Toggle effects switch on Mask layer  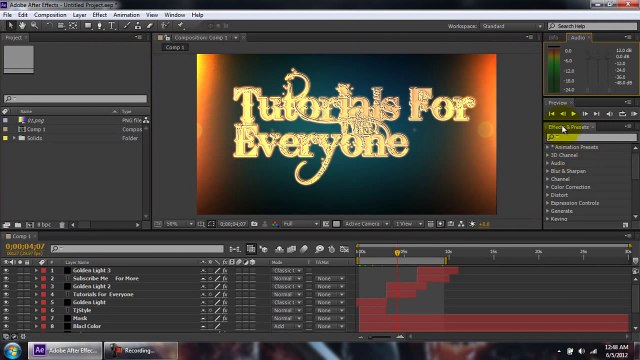point(225,318)
